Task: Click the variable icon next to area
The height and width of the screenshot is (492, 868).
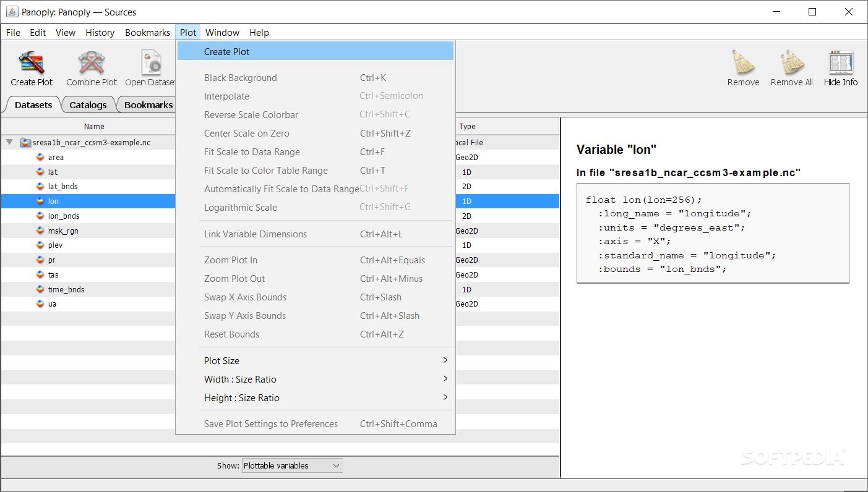Action: pos(41,158)
